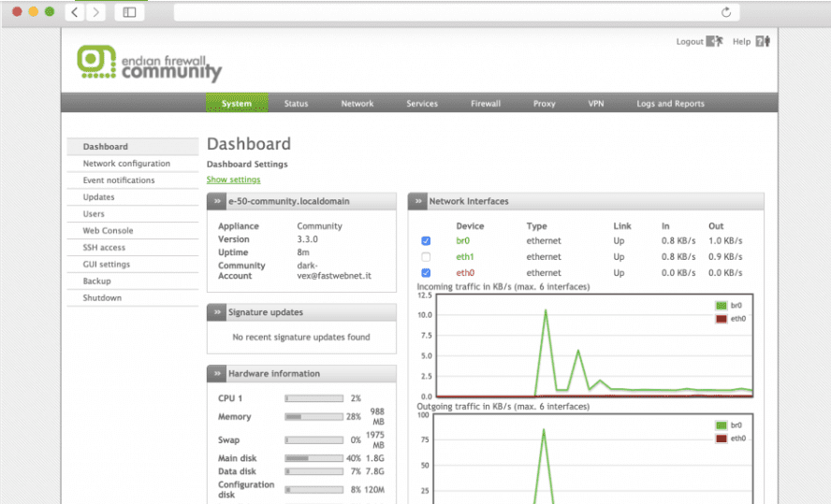Click the Data disk usage bar

click(313, 471)
